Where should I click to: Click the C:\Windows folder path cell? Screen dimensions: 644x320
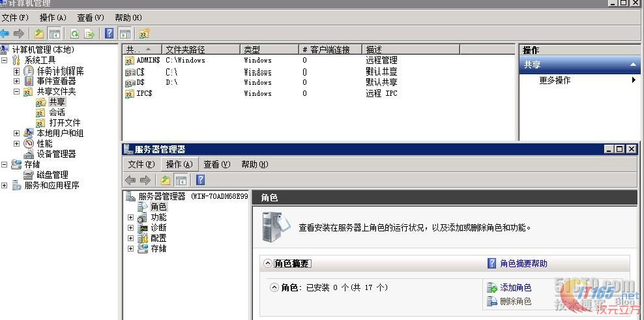[185, 61]
